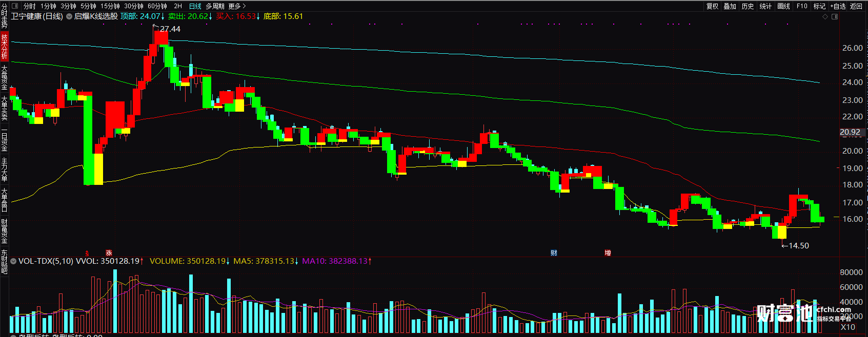Select the 技术分析 sidebar tab
868x337 pixels.
point(4,47)
